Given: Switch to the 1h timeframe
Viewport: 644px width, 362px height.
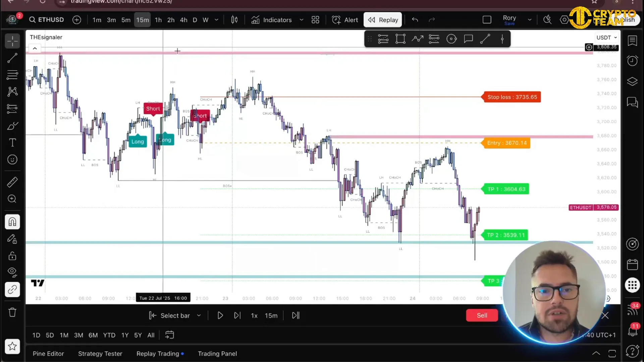Looking at the screenshot, I should (x=158, y=20).
